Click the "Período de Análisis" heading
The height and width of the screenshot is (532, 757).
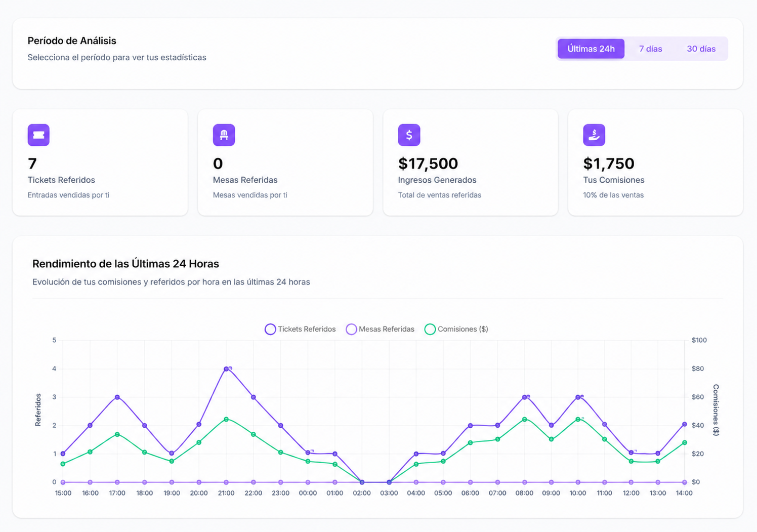point(72,41)
